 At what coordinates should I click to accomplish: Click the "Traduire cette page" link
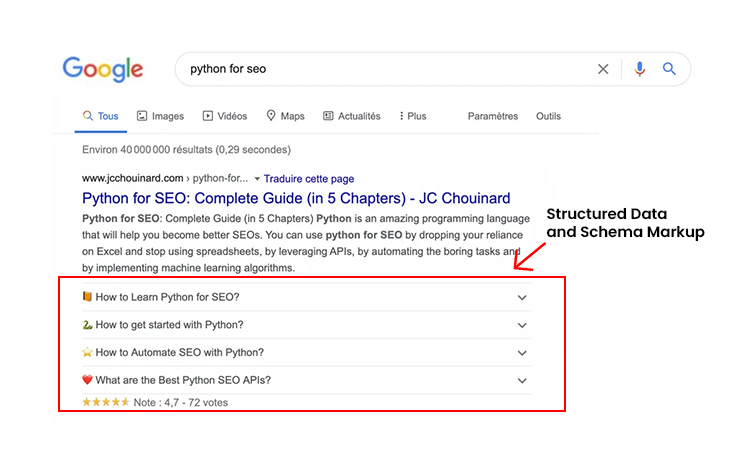308,178
